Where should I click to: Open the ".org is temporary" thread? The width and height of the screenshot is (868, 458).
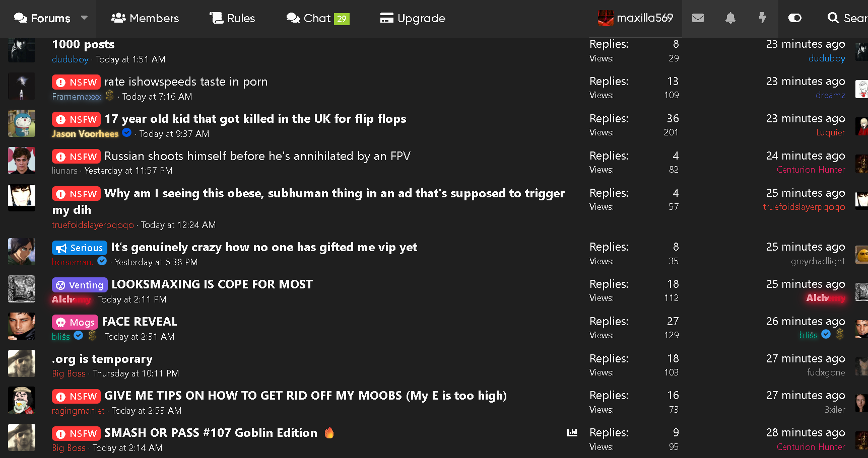(x=102, y=359)
